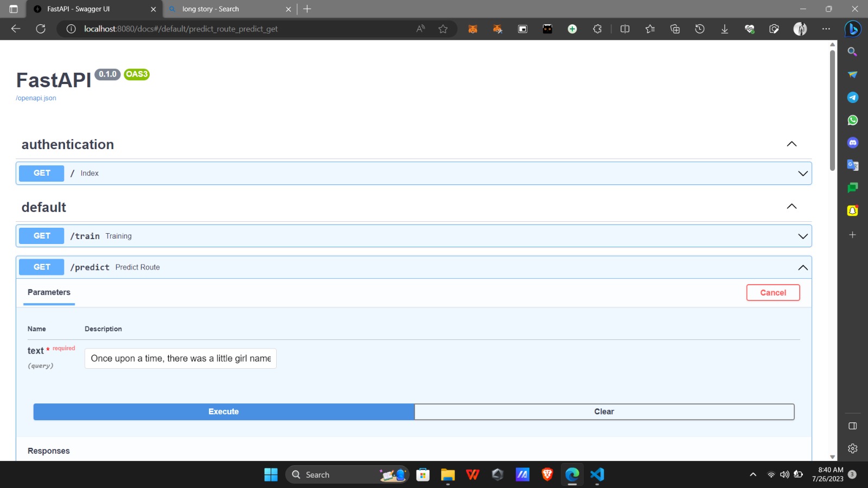Open the paper-plane Drop sidebar icon

(x=853, y=74)
